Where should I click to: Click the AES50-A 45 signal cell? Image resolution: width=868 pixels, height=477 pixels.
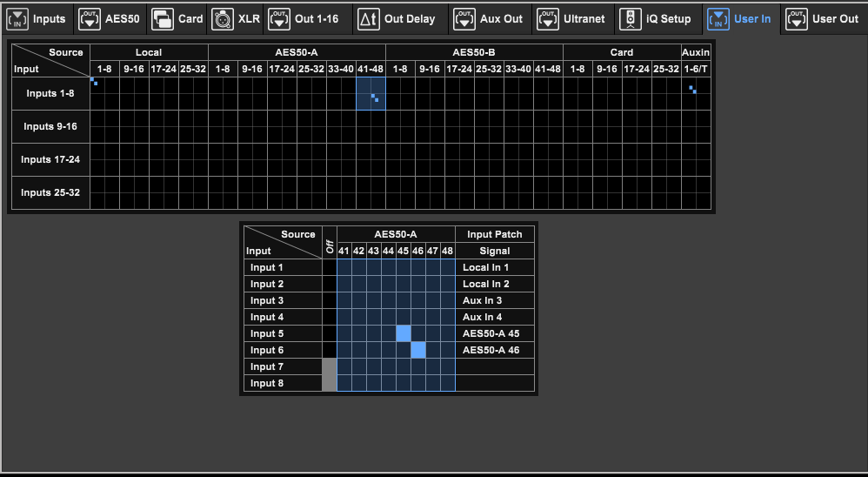tap(495, 333)
